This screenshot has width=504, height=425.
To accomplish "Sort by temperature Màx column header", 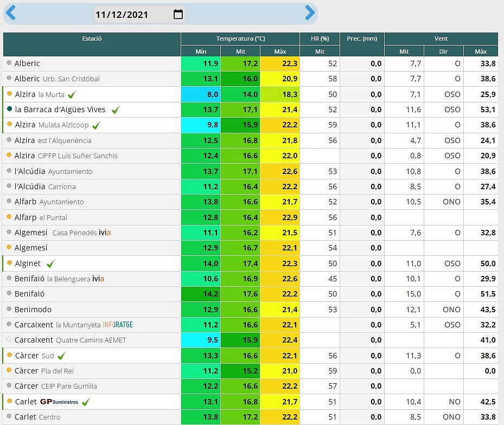I will coord(280,51).
